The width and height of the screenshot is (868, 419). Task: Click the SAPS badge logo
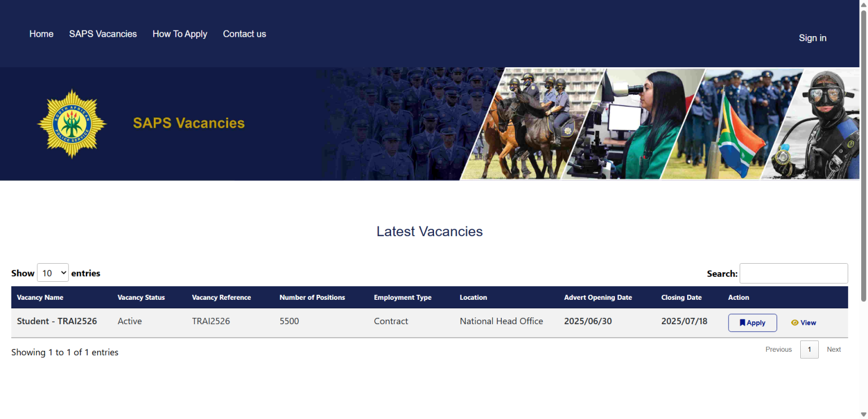[72, 123]
